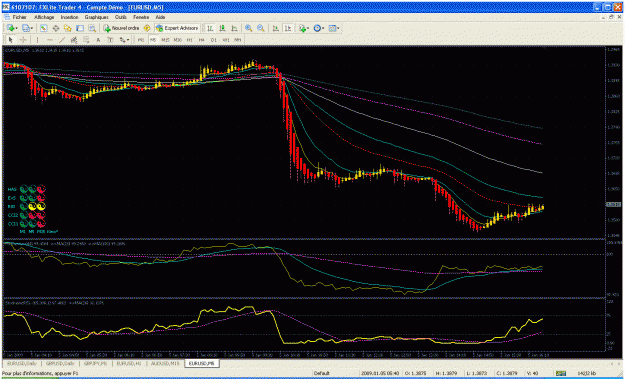Toggle the Data Window icon
This screenshot has width=625, height=379.
[55, 28]
